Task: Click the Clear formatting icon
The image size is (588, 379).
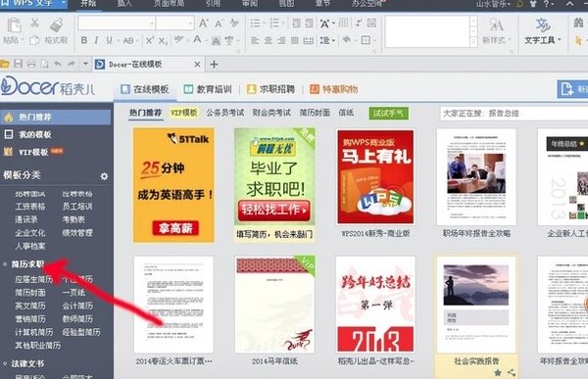Action: [x=234, y=24]
